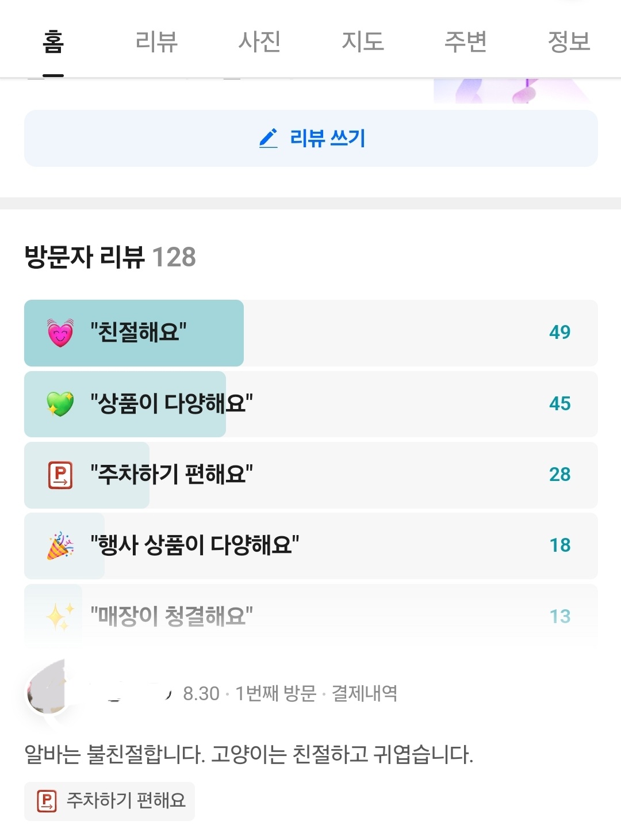Tap parking icon in the review tag
621x840 pixels.
click(47, 801)
